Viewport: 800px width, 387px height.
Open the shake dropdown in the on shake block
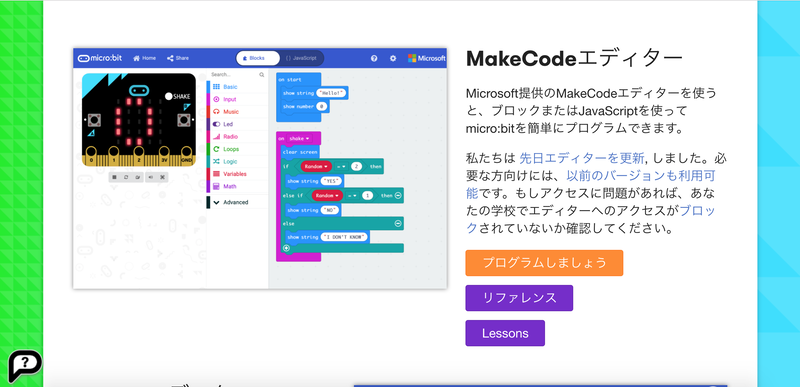tap(299, 138)
